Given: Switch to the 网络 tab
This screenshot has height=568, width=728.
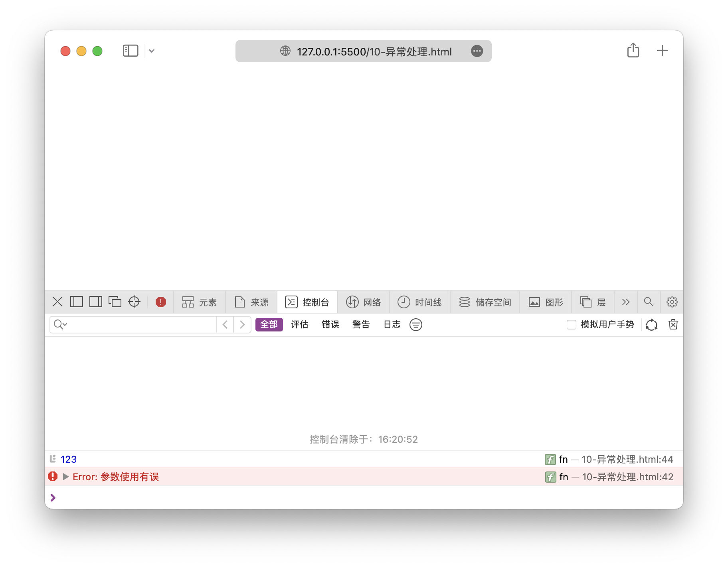Looking at the screenshot, I should pos(364,302).
